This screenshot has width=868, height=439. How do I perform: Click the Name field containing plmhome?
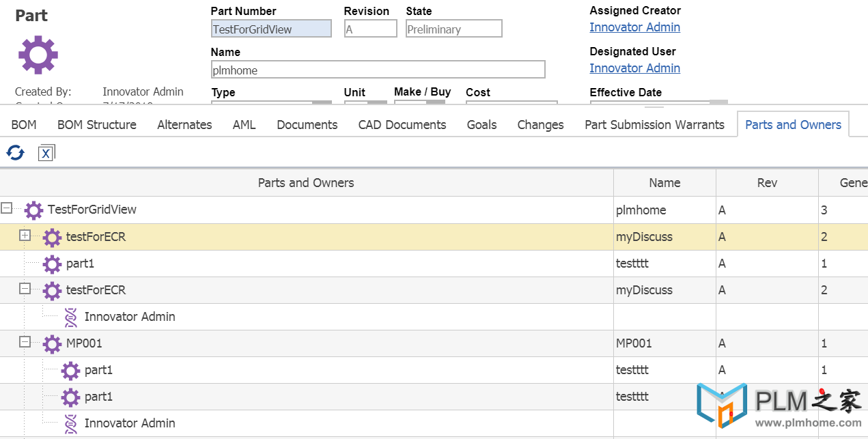[x=378, y=70]
